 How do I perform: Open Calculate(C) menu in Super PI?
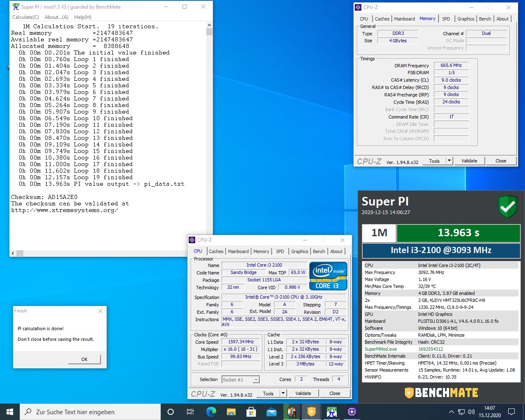(x=25, y=17)
